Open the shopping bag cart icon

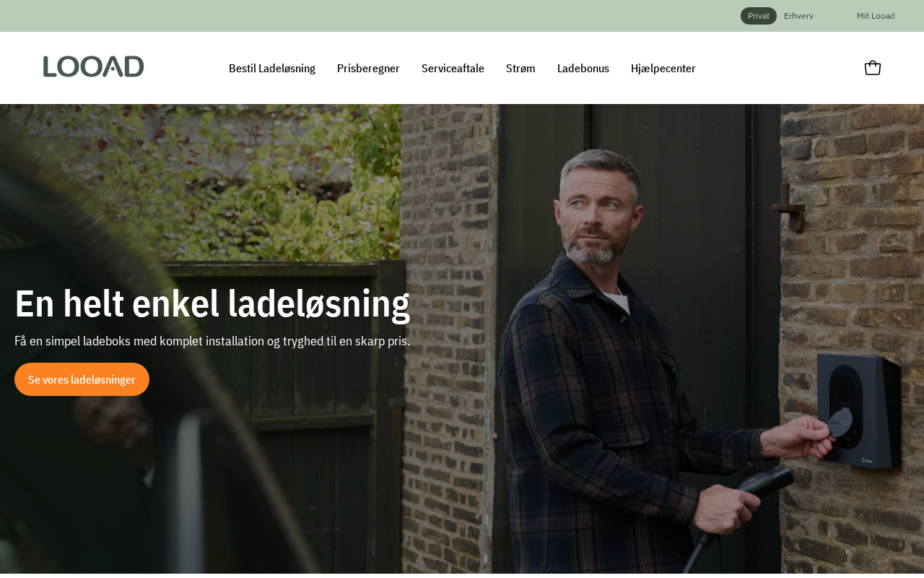872,68
